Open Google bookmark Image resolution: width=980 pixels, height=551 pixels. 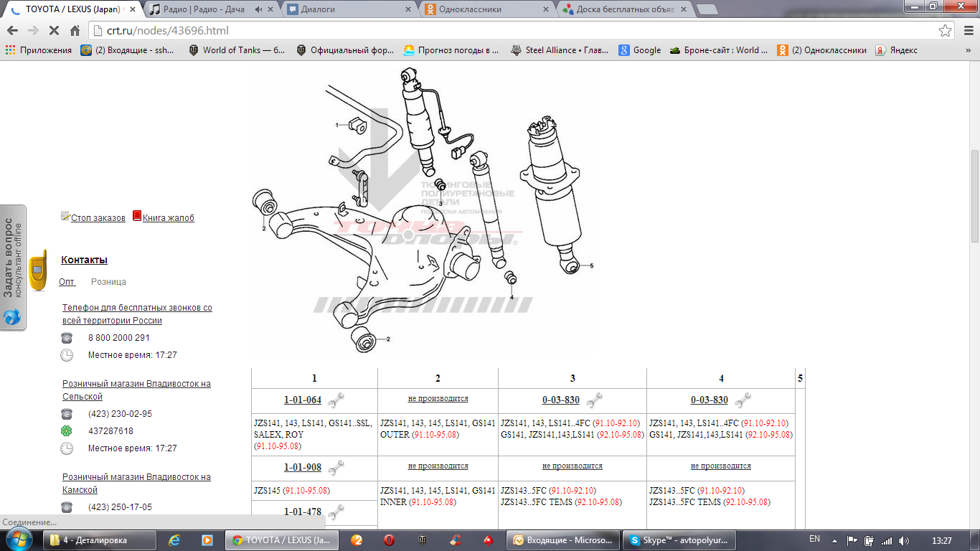click(640, 50)
